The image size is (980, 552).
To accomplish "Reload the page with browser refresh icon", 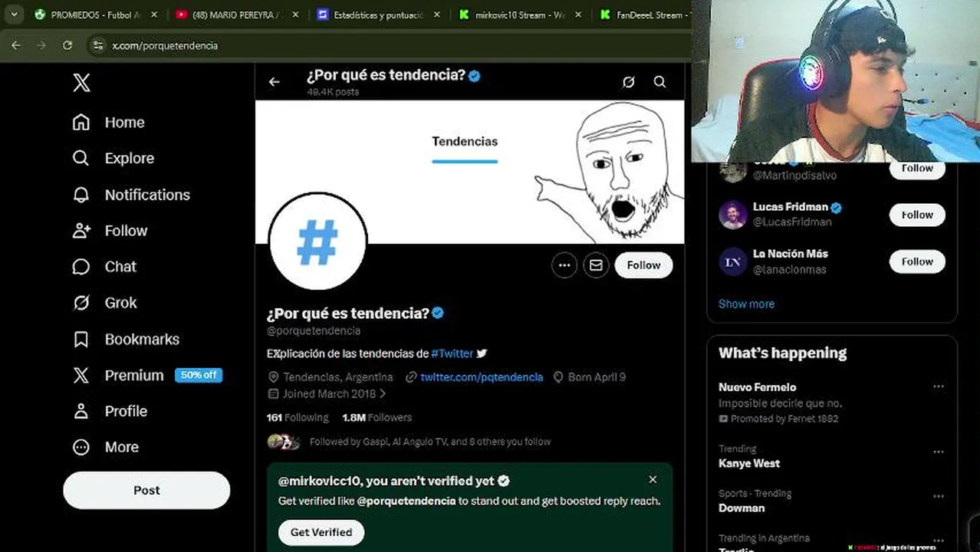I will (x=67, y=45).
